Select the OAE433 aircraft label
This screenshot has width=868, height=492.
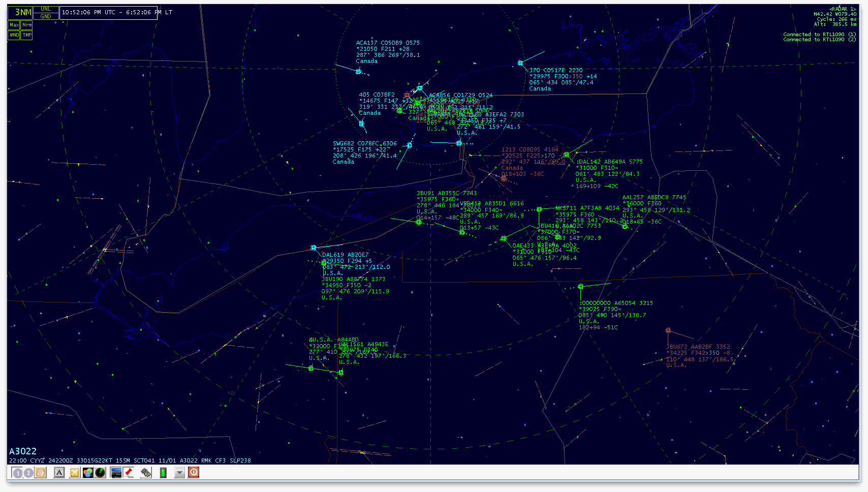(x=545, y=255)
